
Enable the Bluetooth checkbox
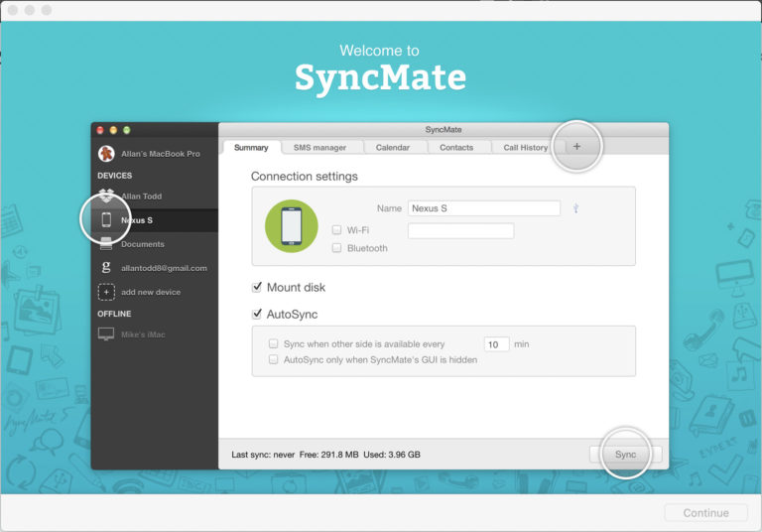point(337,248)
